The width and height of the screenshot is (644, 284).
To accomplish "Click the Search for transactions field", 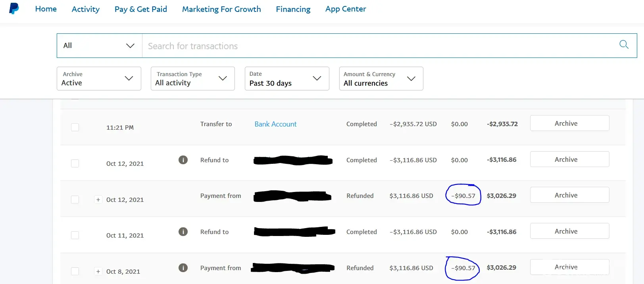I will (377, 46).
